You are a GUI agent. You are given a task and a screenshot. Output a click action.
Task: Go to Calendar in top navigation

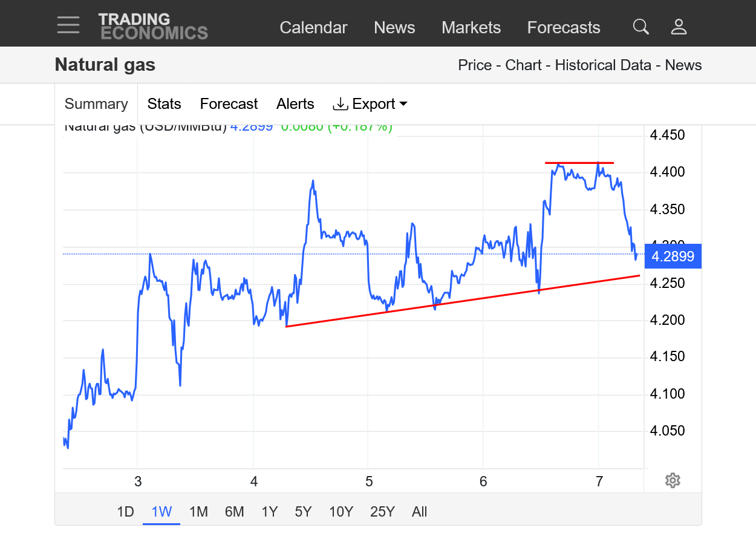click(x=313, y=28)
